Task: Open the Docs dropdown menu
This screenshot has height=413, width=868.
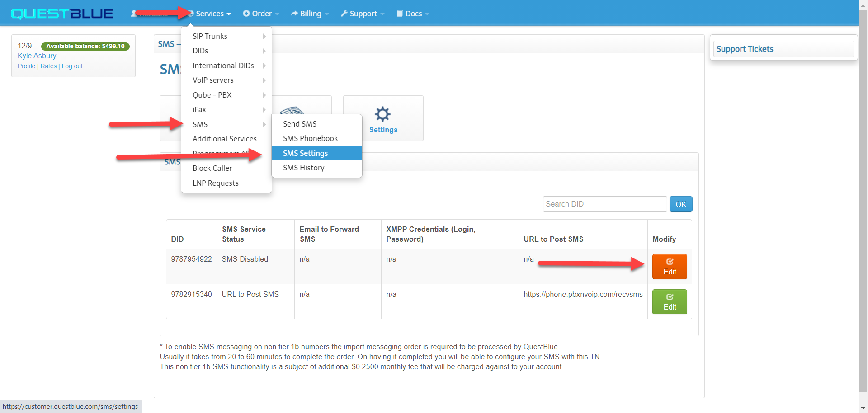Action: click(x=413, y=14)
